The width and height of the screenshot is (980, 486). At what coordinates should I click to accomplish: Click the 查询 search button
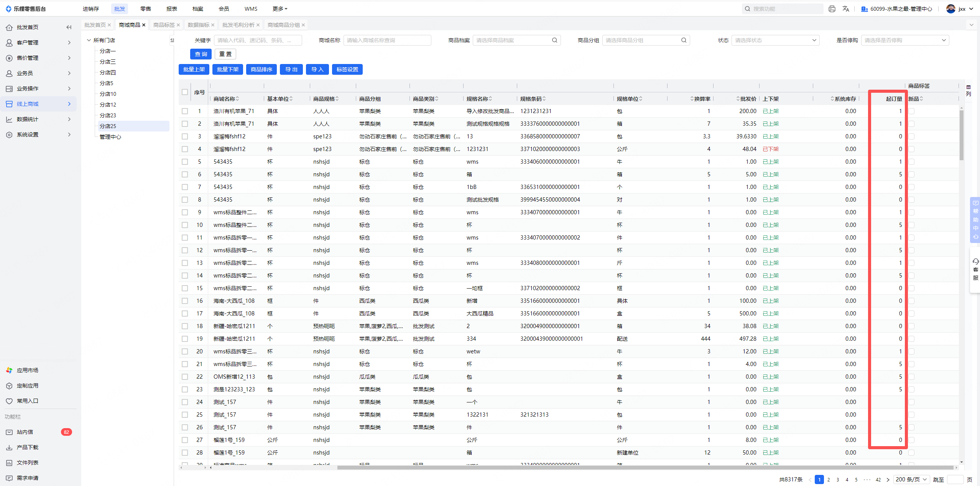click(201, 54)
